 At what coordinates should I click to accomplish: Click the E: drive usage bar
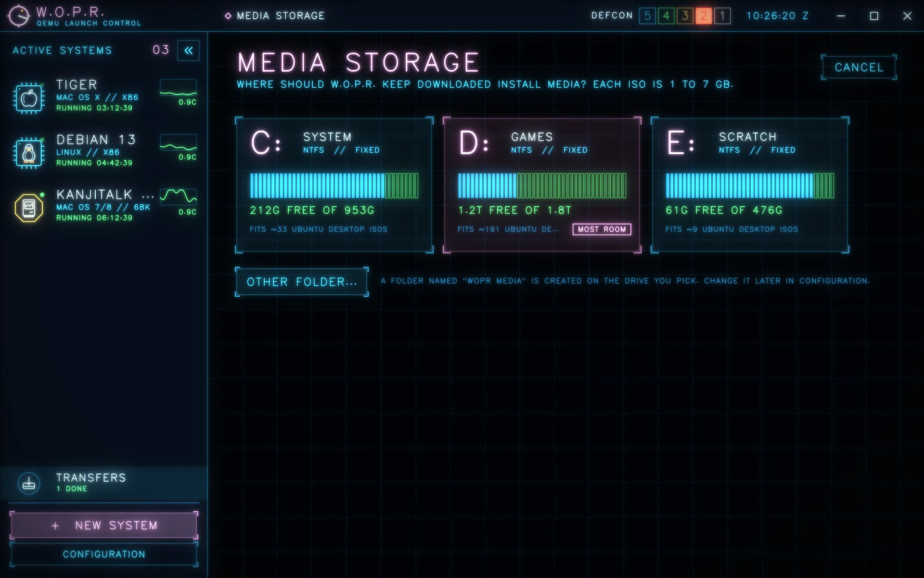(x=750, y=186)
